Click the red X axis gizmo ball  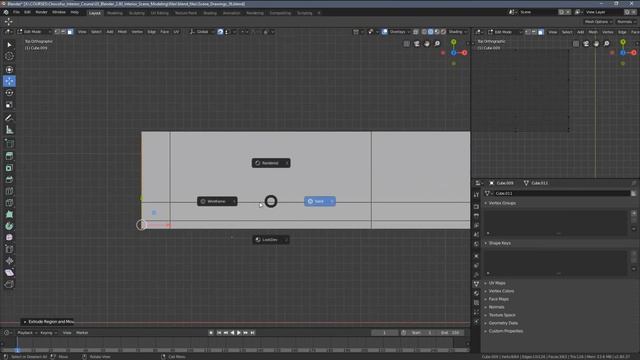(464, 53)
